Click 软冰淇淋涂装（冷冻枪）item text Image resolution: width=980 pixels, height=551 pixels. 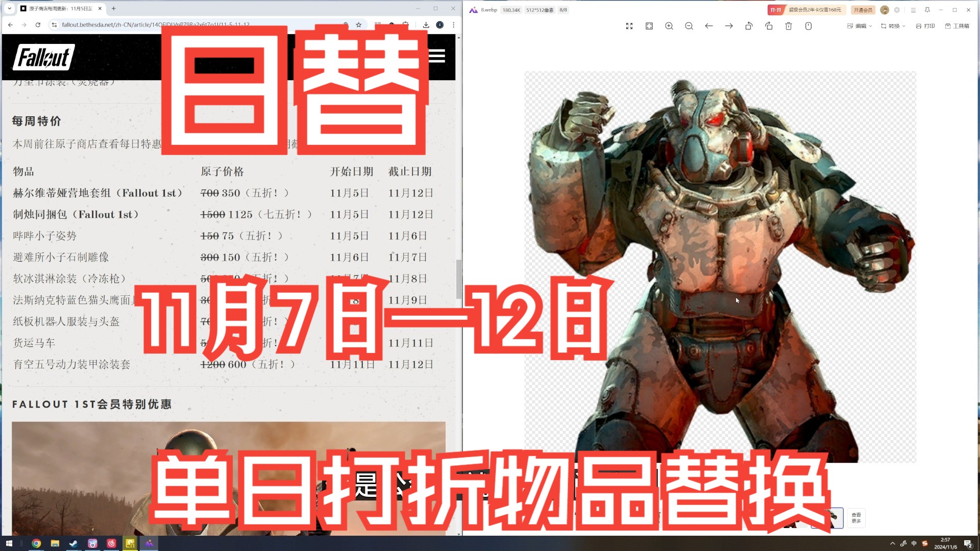[69, 279]
